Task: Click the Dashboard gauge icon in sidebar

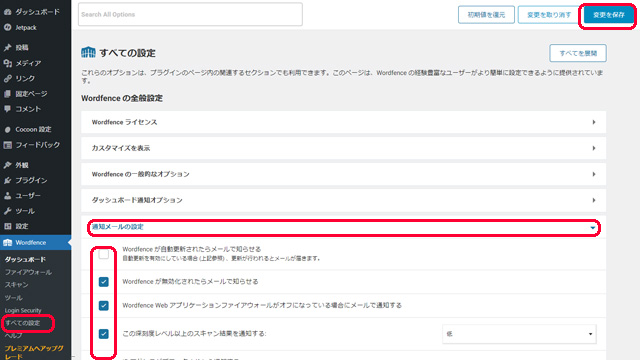Action: 7,12
